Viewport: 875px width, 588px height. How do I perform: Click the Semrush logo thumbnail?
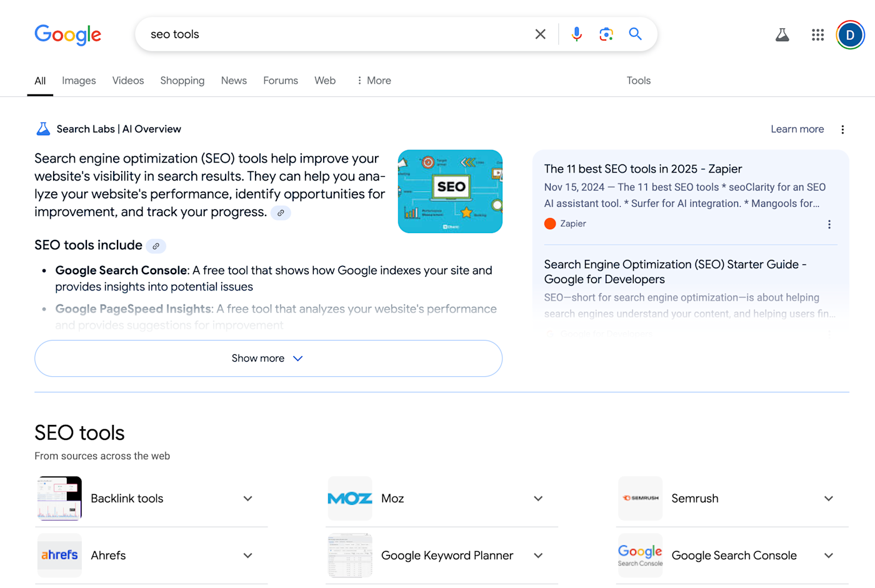pyautogui.click(x=640, y=499)
